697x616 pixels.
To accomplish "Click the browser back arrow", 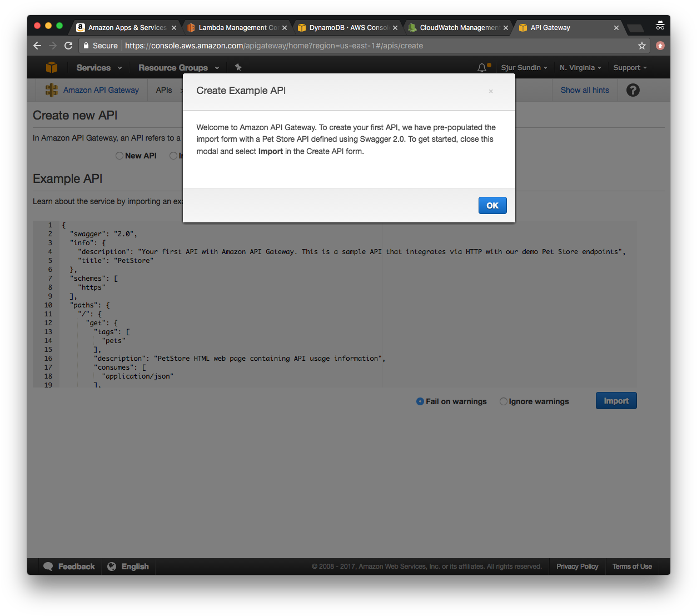I will [37, 46].
